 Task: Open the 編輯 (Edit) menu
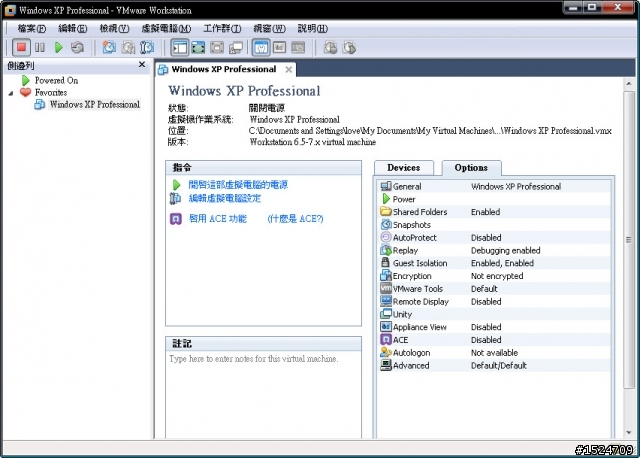[73, 29]
